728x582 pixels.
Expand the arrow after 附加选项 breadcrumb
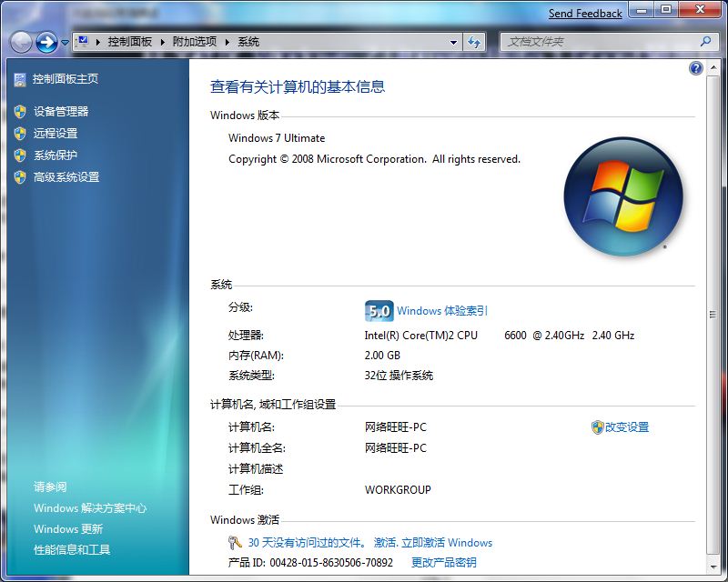point(227,42)
